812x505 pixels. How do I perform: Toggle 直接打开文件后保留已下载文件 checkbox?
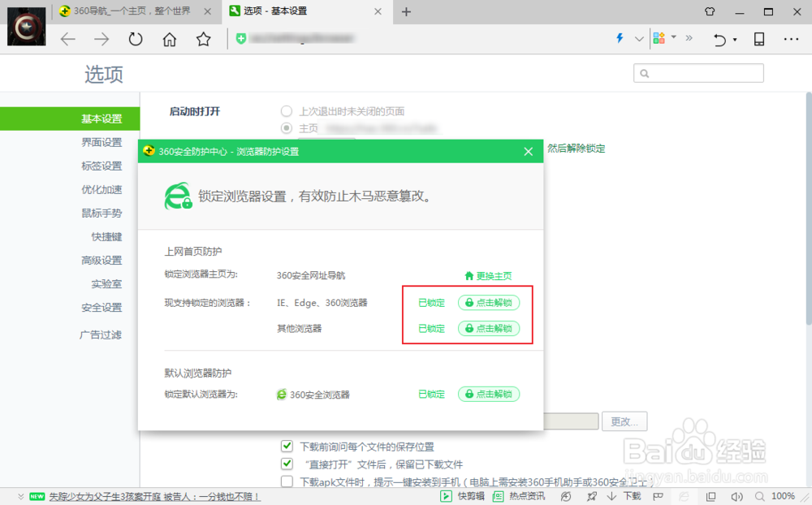click(x=287, y=464)
